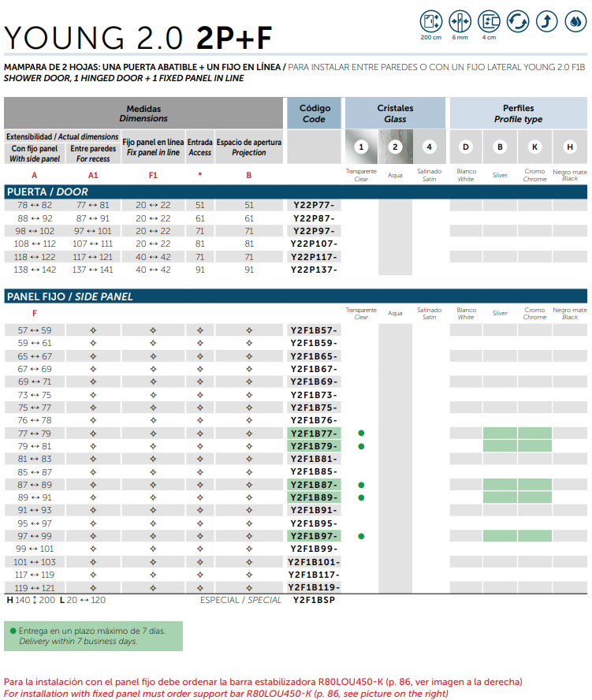Select glass type 1 Transparente swatch
592x700 pixels.
(361, 147)
